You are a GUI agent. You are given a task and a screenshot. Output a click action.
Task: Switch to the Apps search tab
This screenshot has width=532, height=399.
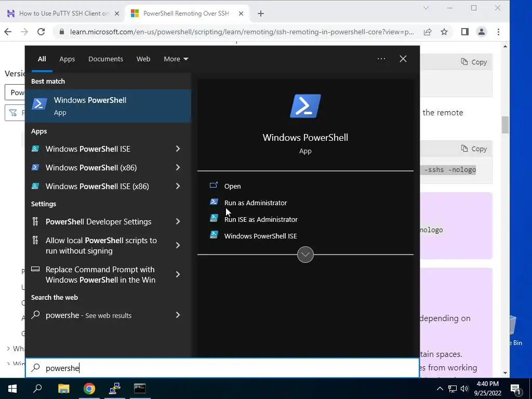pos(67,59)
